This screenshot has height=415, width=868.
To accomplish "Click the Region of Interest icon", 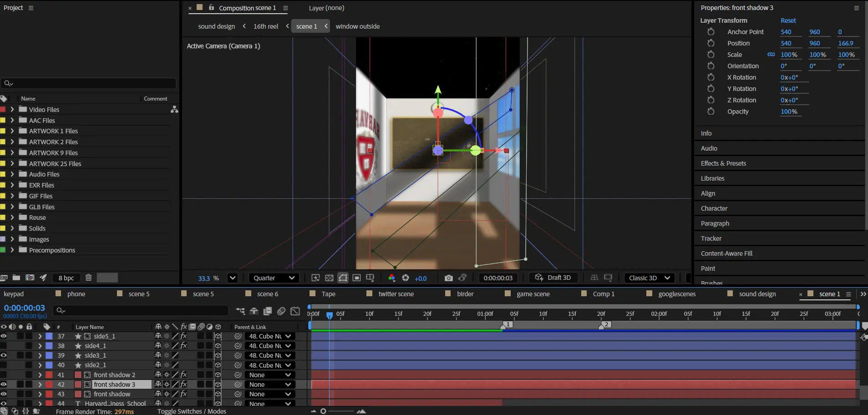I will [x=357, y=278].
